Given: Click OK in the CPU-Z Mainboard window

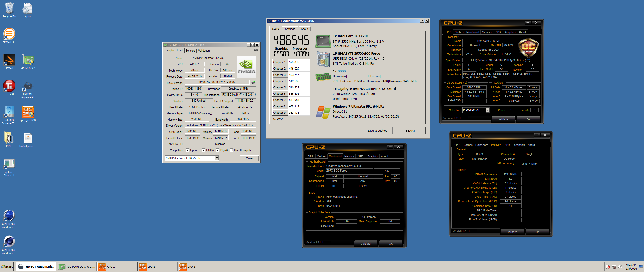Looking at the screenshot, I should (x=391, y=244).
